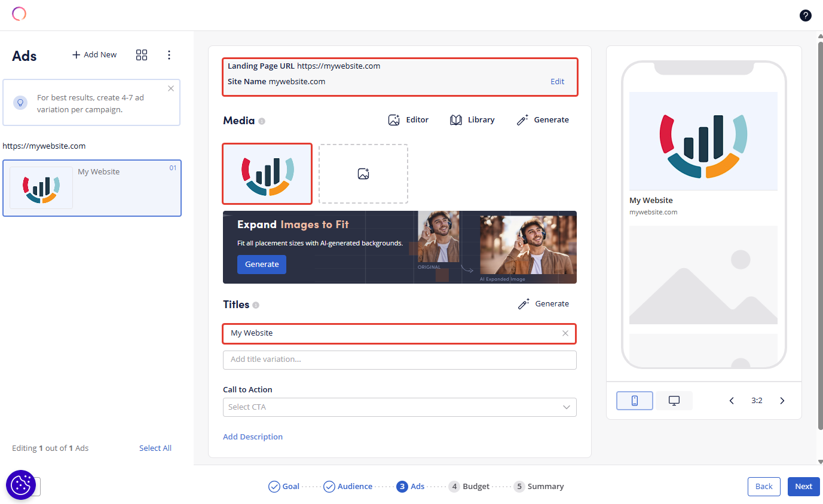Show previous preview aspect ratio
The height and width of the screenshot is (504, 823).
coord(732,401)
